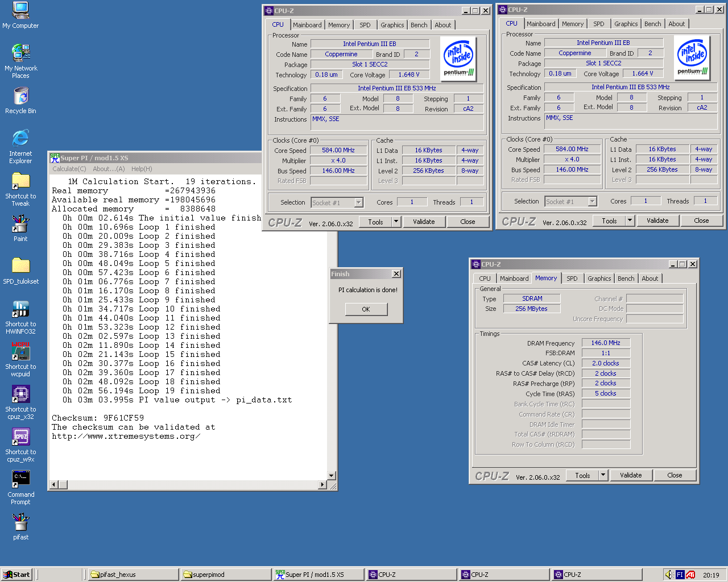Click the Intel inside logo in right CPU-Z window

[692, 58]
